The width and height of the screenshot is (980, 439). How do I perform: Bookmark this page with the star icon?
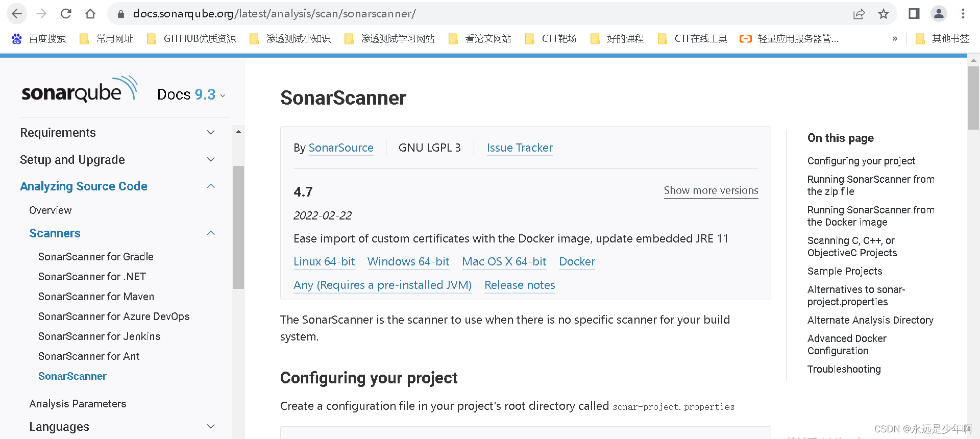point(884,14)
